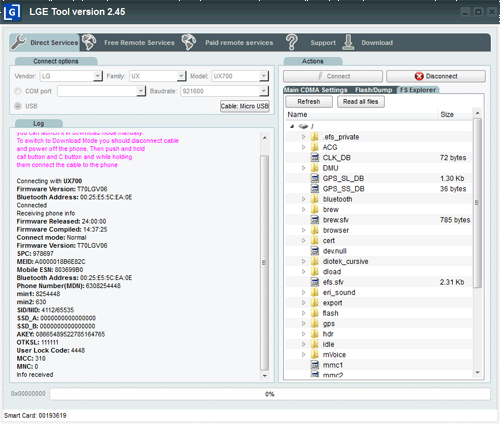Screen dimensions: 500x424
Task: Click the Disconnect button
Action: tap(436, 76)
